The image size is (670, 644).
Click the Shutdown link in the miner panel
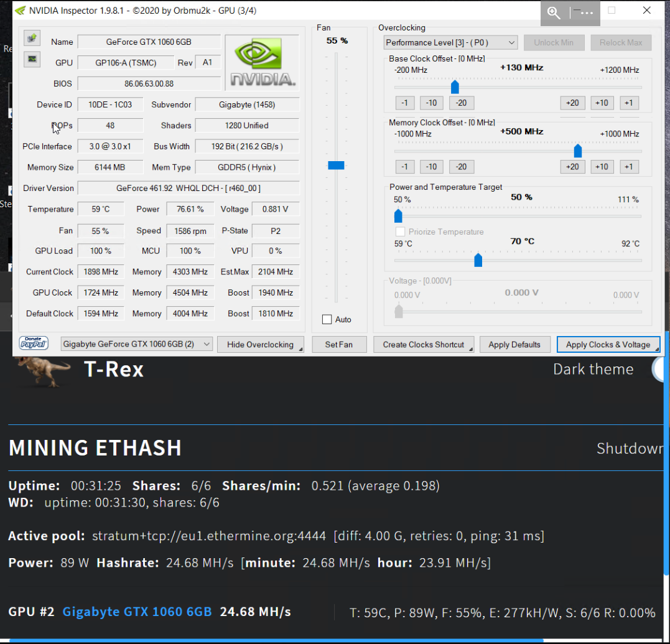click(x=628, y=447)
